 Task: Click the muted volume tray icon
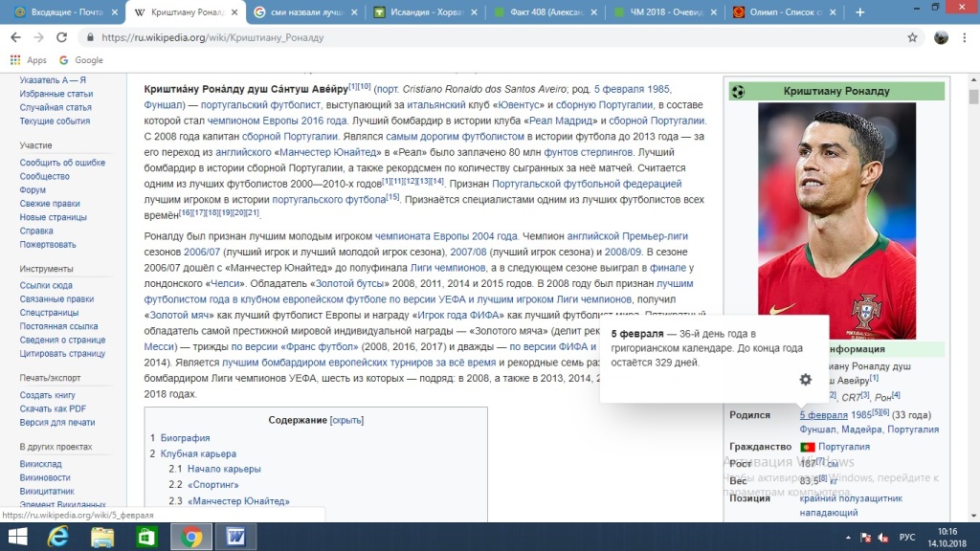(883, 538)
